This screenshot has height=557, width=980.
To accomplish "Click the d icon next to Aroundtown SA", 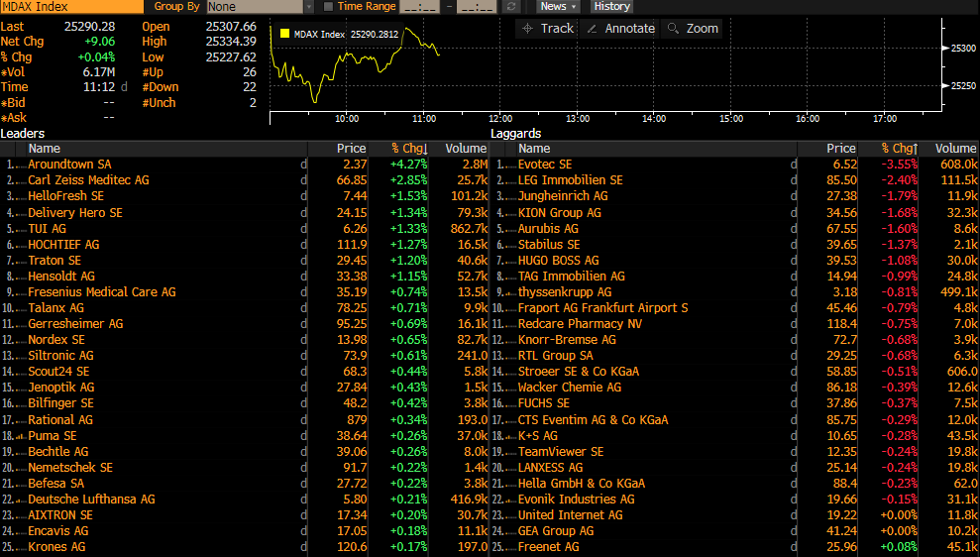I will pyautogui.click(x=303, y=165).
